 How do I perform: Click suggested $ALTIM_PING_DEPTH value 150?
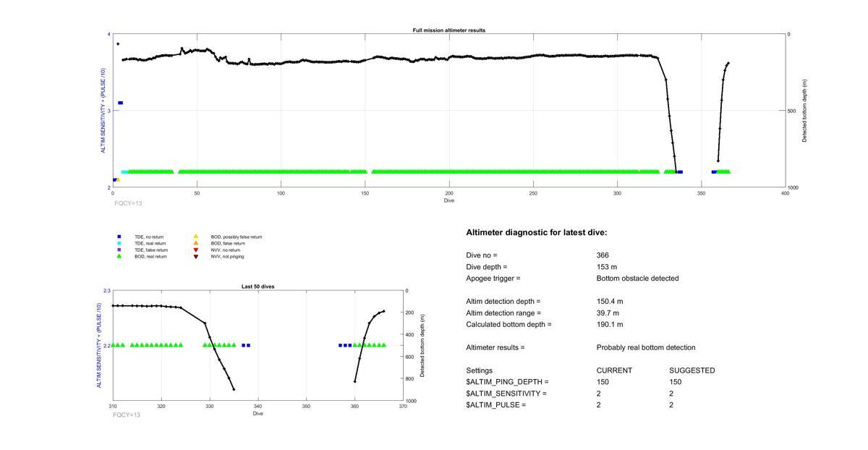coord(676,382)
